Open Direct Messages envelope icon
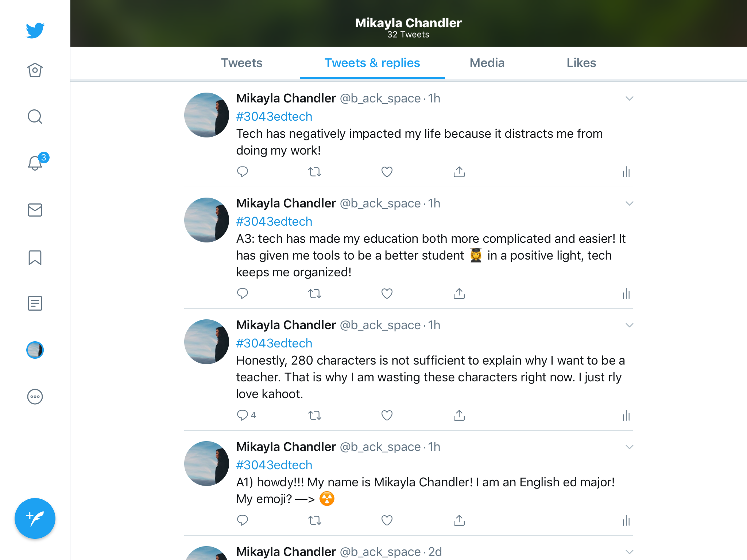This screenshot has width=747, height=560. pos(35,210)
